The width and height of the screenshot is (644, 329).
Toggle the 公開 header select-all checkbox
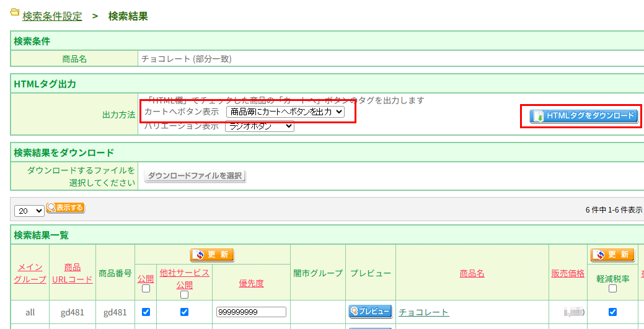click(146, 289)
